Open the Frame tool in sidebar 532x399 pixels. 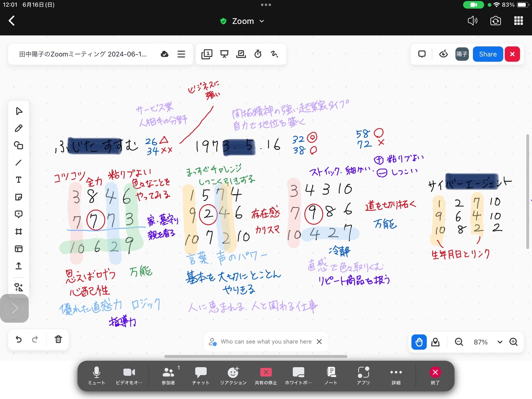click(18, 232)
